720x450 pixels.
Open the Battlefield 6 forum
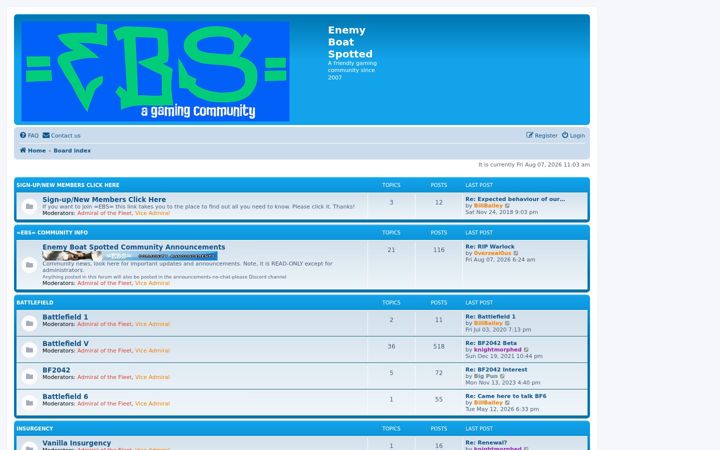point(65,396)
